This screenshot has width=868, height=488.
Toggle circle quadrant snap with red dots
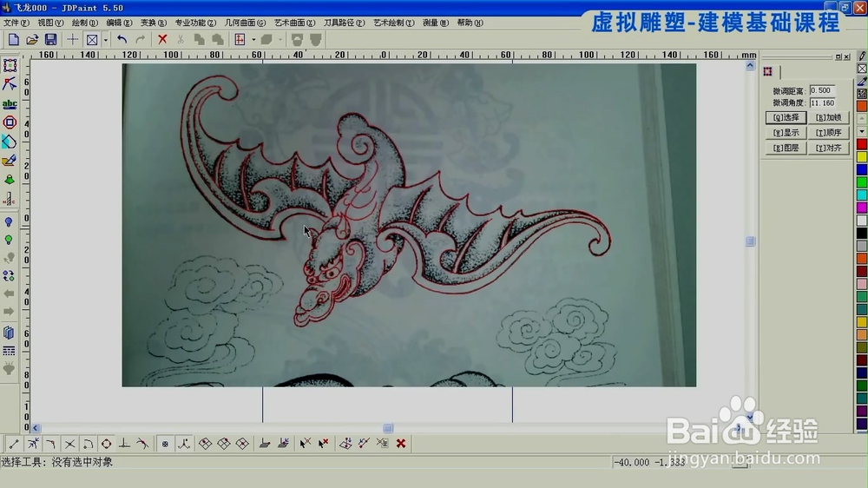coord(106,444)
